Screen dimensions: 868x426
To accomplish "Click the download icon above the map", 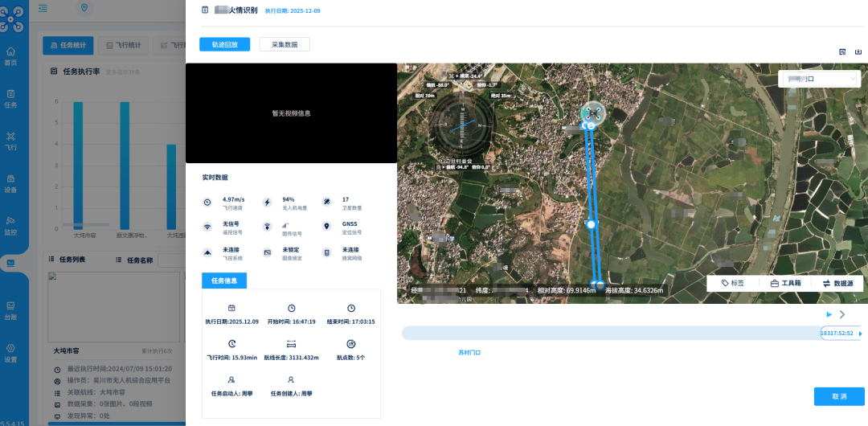I will 858,52.
